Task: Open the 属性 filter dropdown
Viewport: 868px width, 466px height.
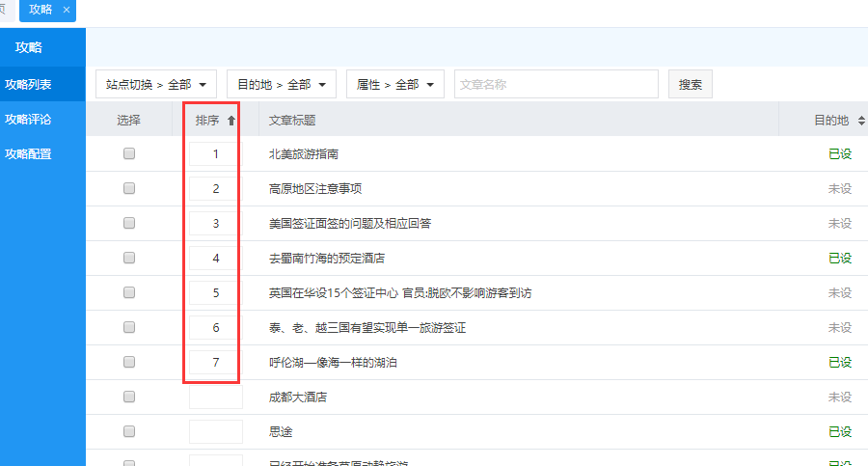Action: [x=394, y=85]
